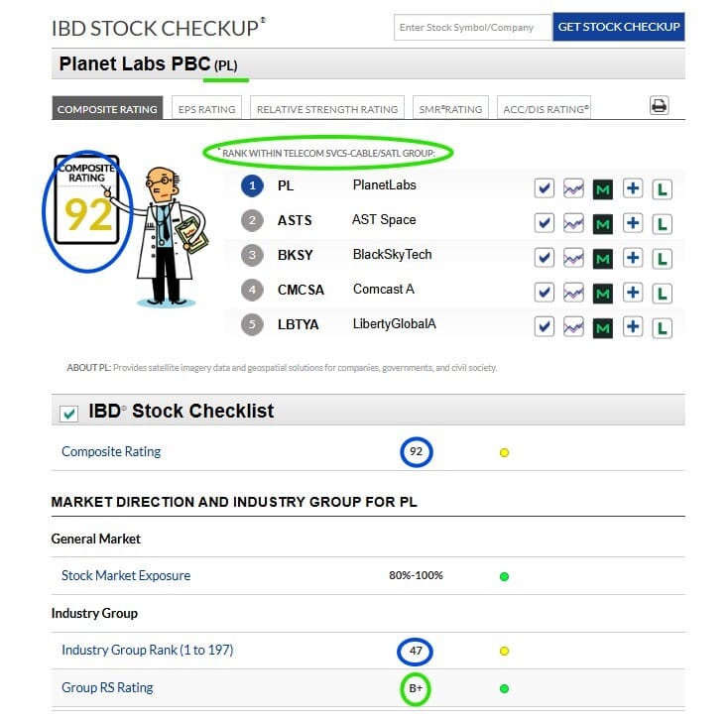Open stock checkup checkmark icon for ASTS

(545, 223)
